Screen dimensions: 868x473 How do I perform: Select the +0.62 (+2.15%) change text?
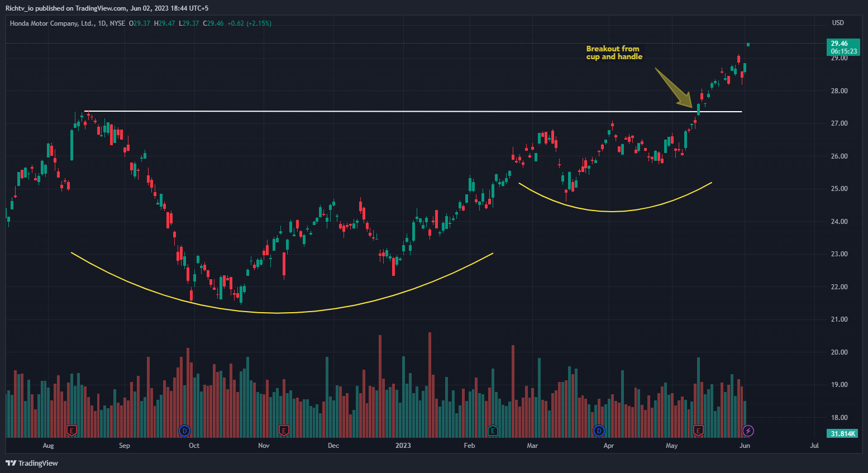coord(249,23)
